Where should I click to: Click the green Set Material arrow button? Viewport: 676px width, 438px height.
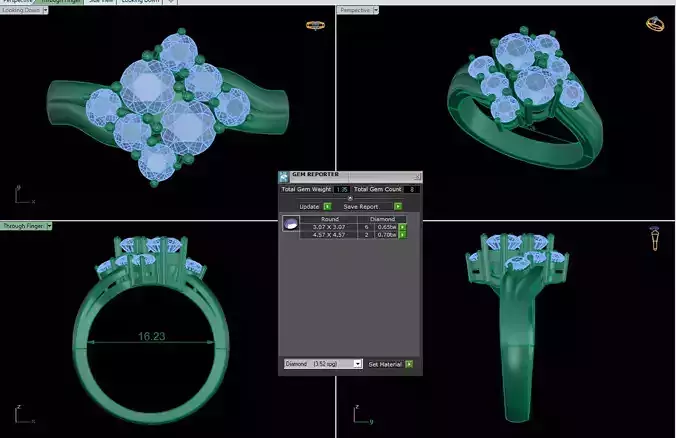pos(409,364)
